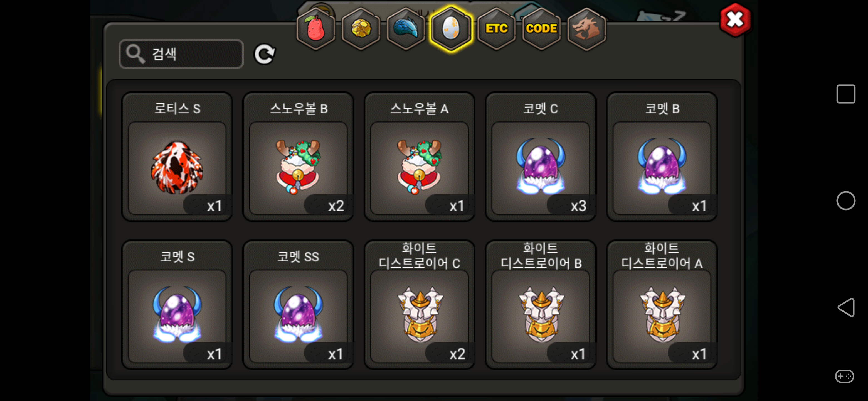The image size is (868, 401).
Task: Pick the 코멧 C egg with x3
Action: pos(541,157)
